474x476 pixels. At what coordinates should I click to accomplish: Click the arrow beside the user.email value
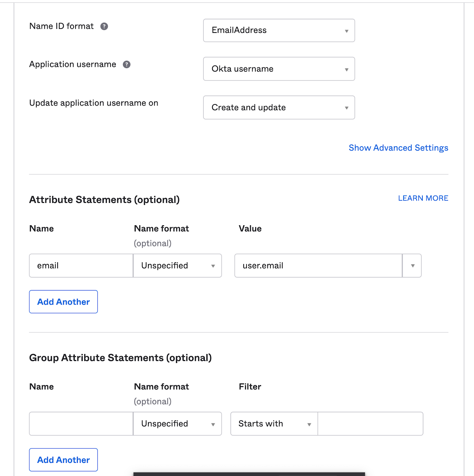412,266
